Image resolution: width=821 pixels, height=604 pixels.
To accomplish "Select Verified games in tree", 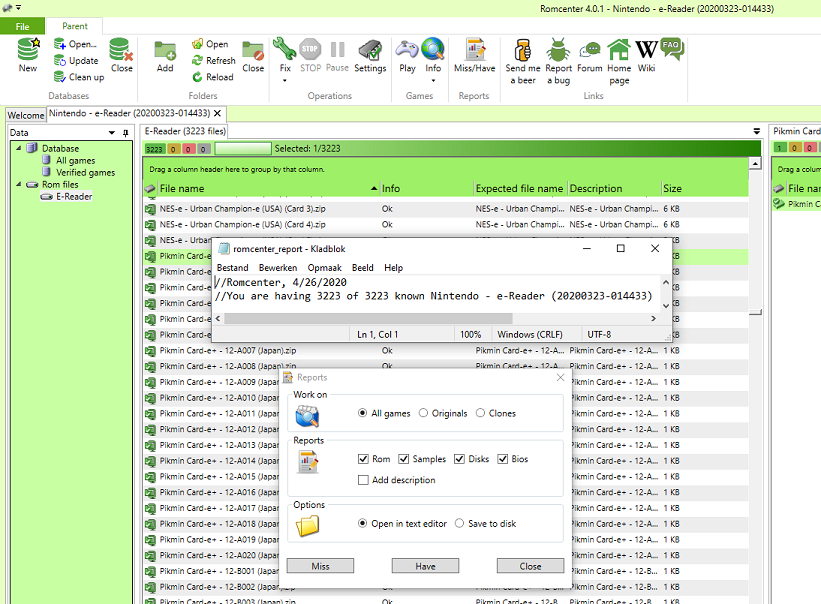I will (x=85, y=173).
